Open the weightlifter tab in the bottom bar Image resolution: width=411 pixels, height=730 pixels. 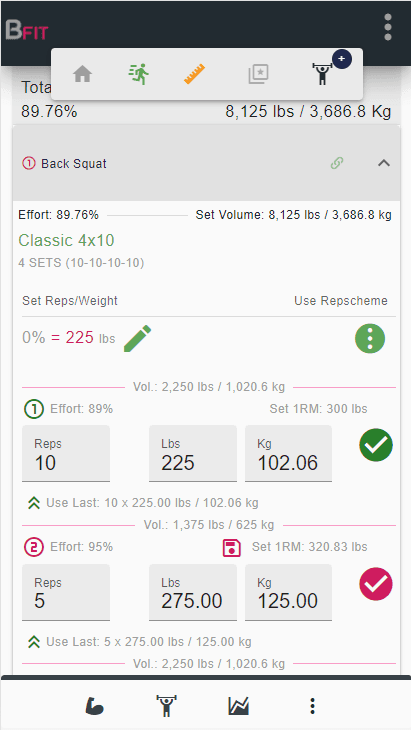(167, 706)
